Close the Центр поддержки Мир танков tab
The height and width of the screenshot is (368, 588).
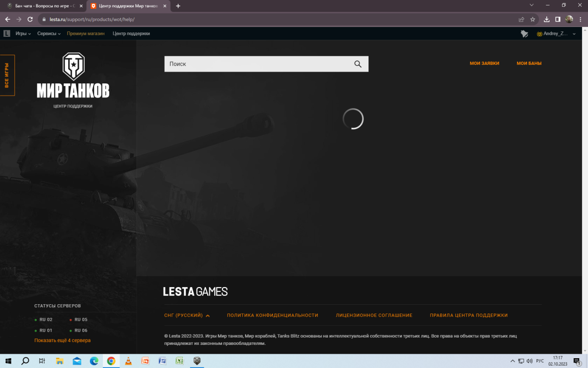[165, 6]
